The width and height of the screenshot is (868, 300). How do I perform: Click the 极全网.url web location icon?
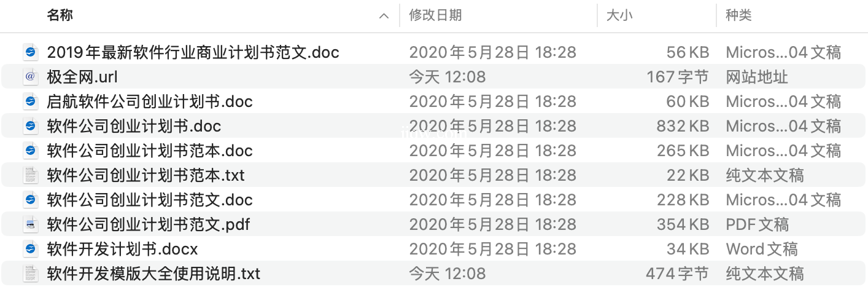tap(30, 77)
